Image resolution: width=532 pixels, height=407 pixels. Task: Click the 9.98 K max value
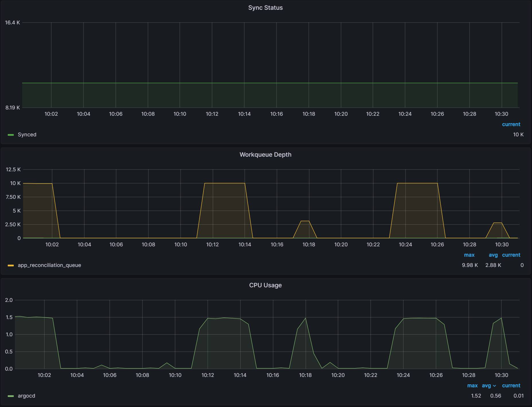coord(470,265)
